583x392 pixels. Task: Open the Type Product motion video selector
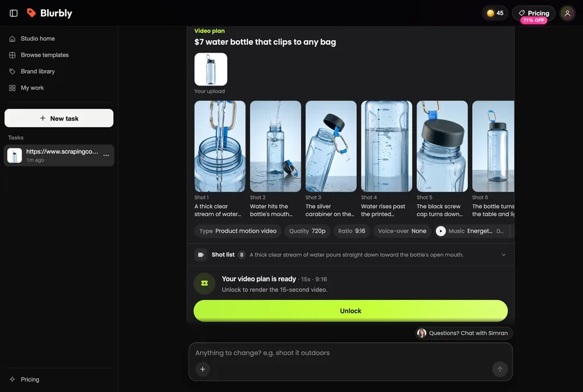pos(238,231)
